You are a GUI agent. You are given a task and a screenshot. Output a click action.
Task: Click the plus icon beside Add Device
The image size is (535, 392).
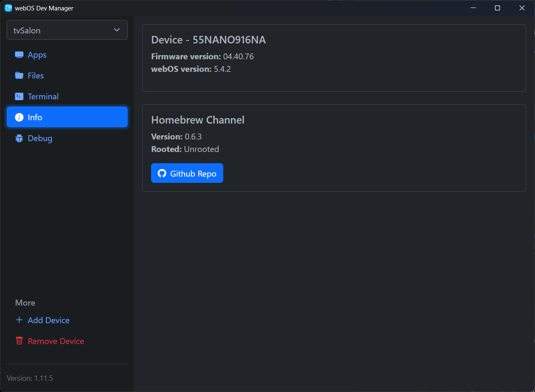[19, 320]
